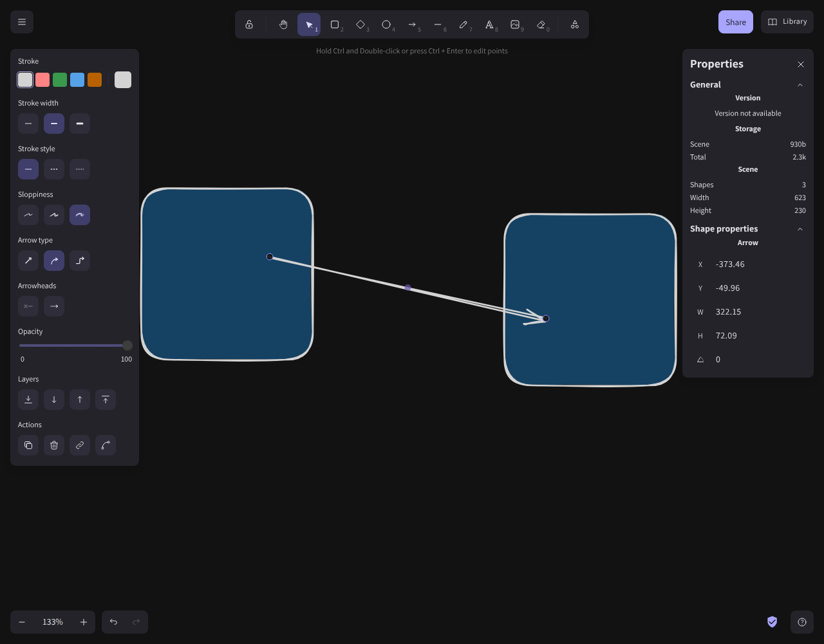824x644 pixels.
Task: Collapse the Shape properties section
Action: tap(800, 229)
